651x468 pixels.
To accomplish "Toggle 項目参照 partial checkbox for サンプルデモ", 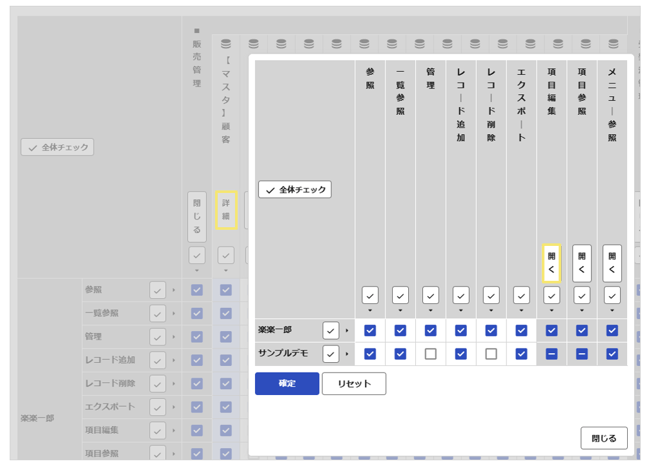I will (x=582, y=354).
